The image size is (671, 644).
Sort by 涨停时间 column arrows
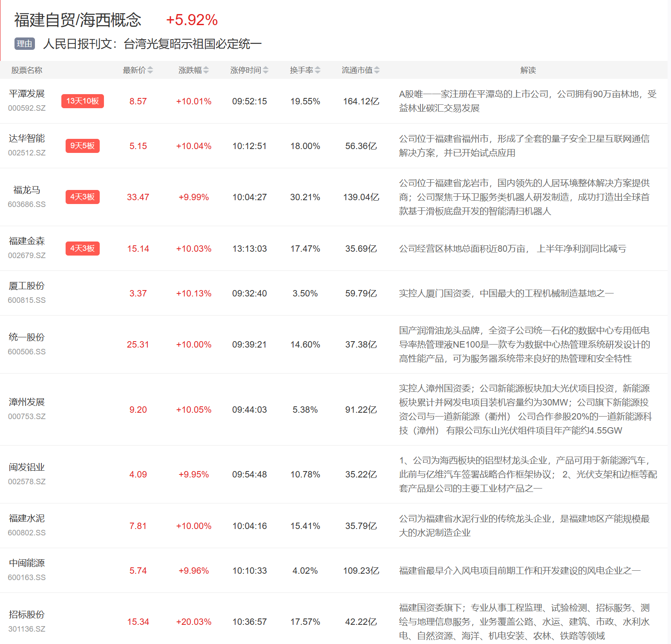pos(265,70)
